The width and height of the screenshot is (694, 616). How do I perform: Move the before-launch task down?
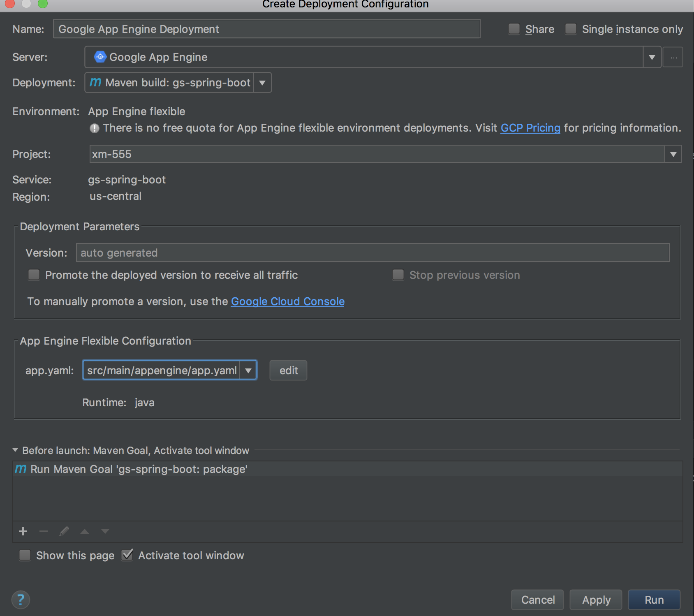point(105,531)
